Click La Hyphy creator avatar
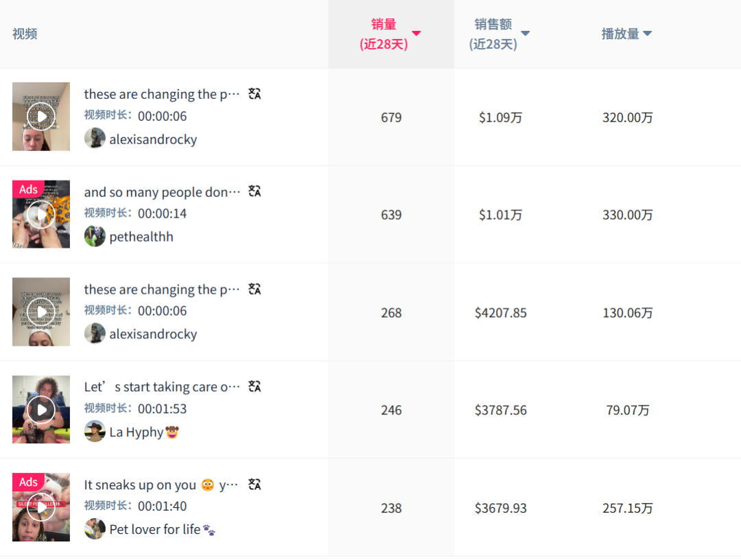741x560 pixels. tap(95, 432)
